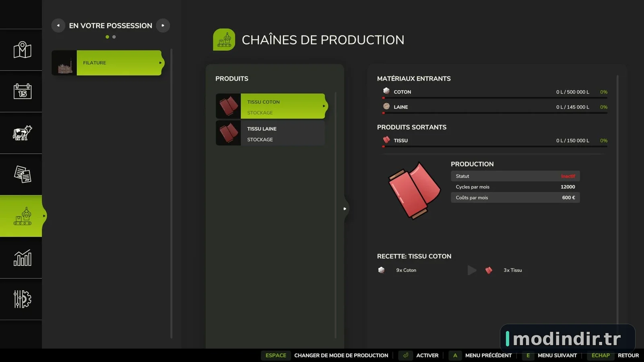Click the Cycles par mois 12000 row
644x362 pixels.
coord(515,187)
